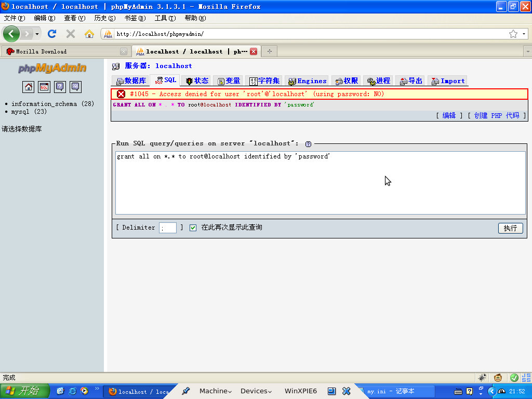Click the server icon next to 服务器

point(116,66)
